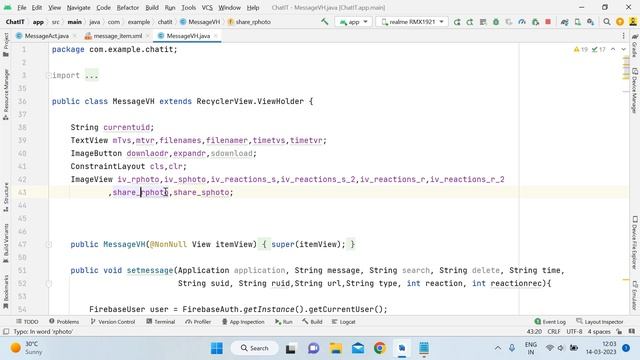Open the app run configuration dropdown

(x=353, y=22)
